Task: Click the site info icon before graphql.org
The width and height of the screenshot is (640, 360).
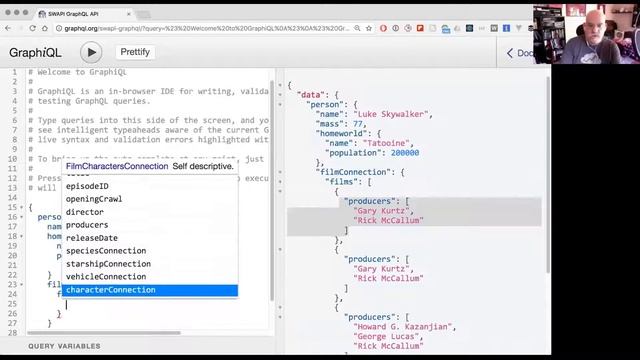Action: tap(59, 28)
